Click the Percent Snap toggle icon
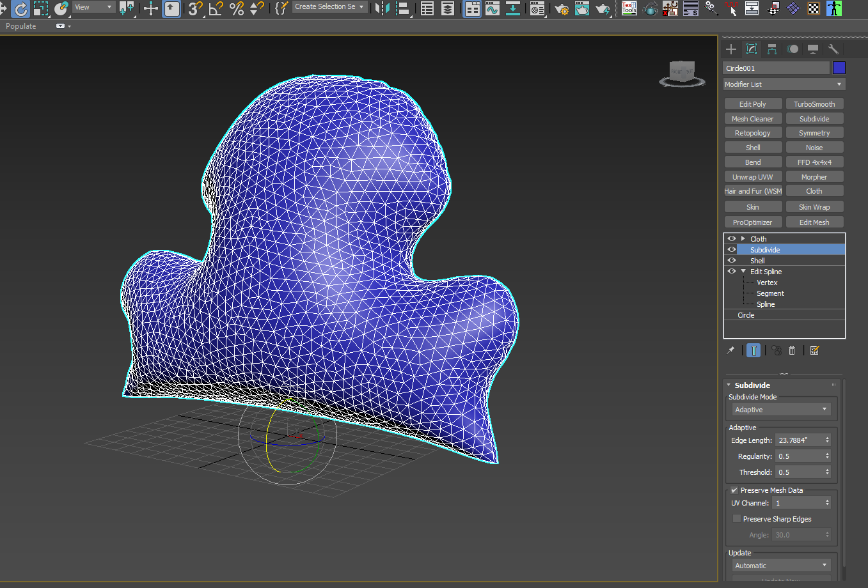The width and height of the screenshot is (868, 588). coord(237,8)
